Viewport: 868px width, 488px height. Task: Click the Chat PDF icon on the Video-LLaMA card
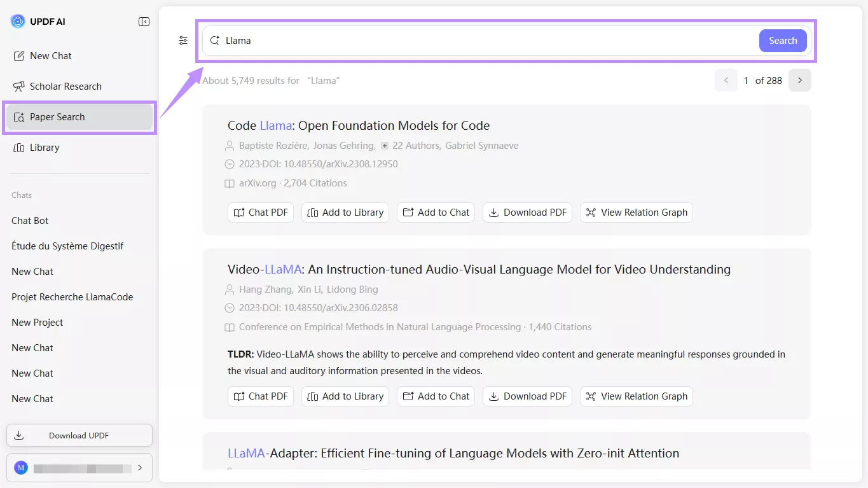[x=238, y=396]
